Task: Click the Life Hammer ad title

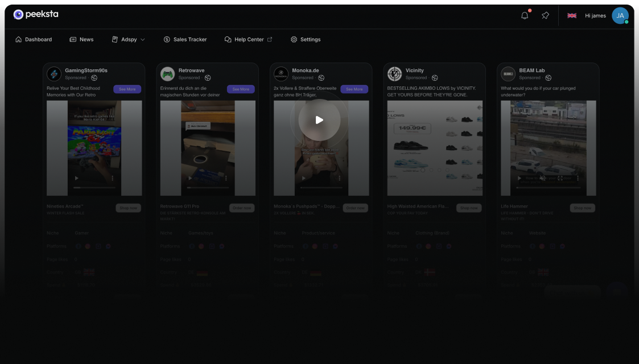Action: 514,206
